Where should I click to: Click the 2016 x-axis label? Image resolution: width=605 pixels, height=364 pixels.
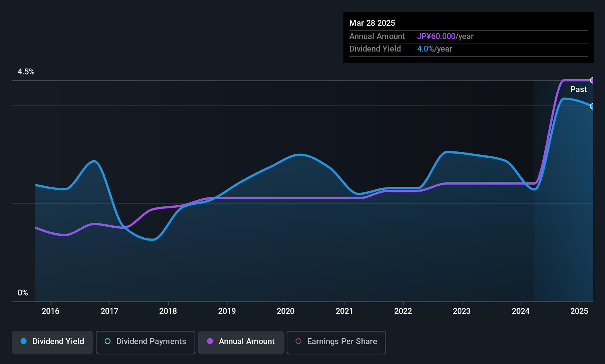pyautogui.click(x=50, y=311)
